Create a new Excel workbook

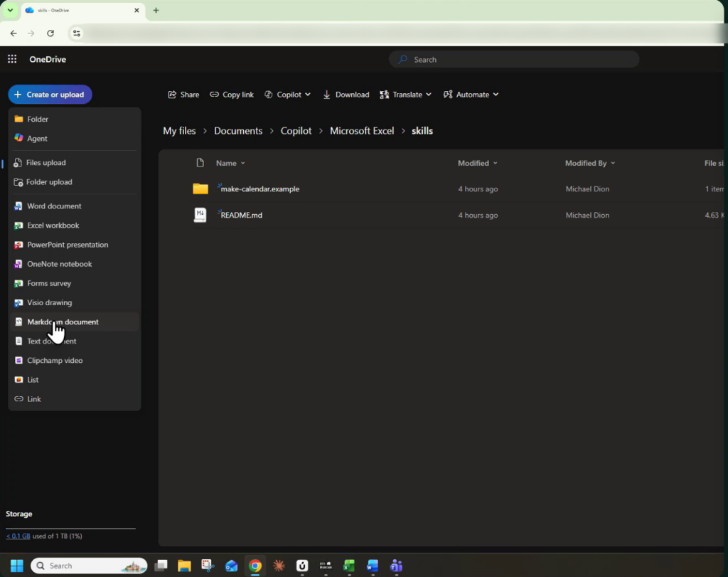74,226
